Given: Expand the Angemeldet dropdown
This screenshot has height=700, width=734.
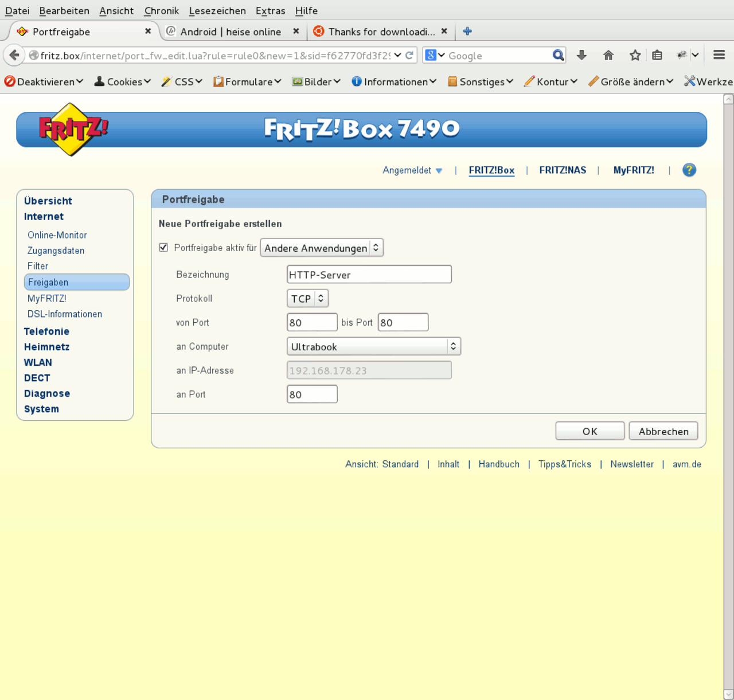Looking at the screenshot, I should (412, 170).
